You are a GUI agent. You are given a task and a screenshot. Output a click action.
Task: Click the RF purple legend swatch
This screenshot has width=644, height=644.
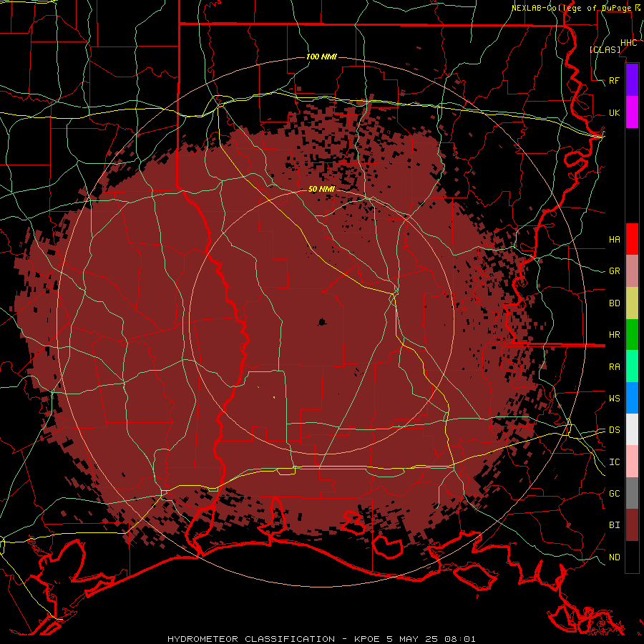click(632, 80)
